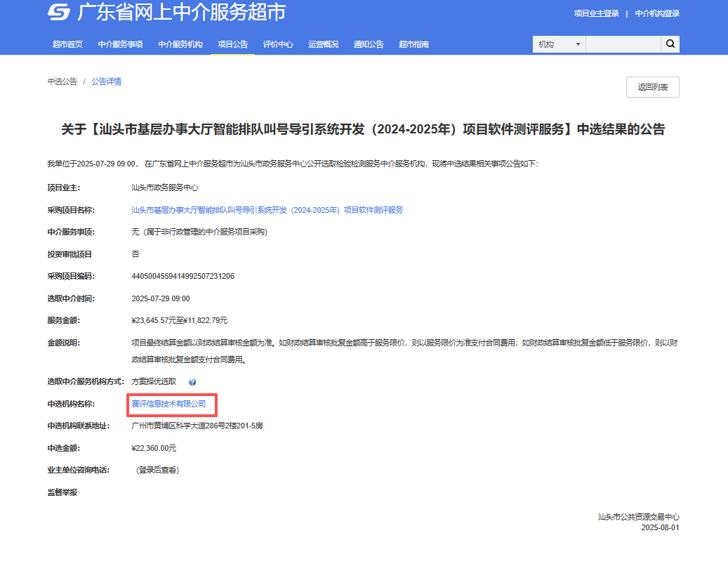Click the blue help question-mark icon
Viewport: 728px width, 566px height.
coord(192,382)
